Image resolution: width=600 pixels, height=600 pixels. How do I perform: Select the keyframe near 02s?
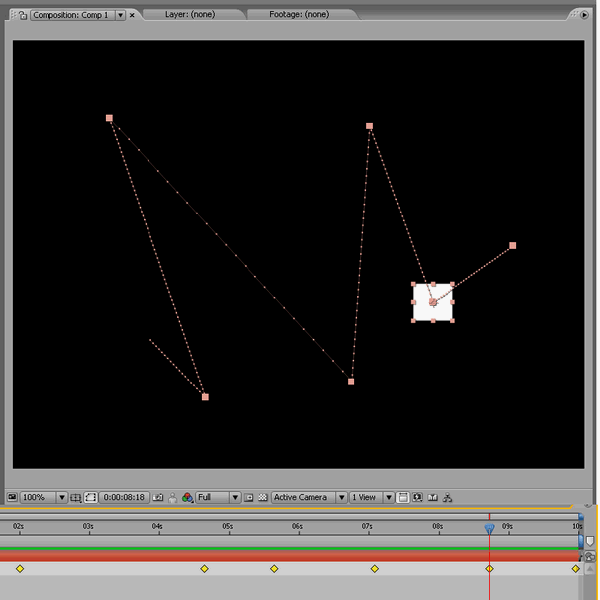click(x=20, y=569)
